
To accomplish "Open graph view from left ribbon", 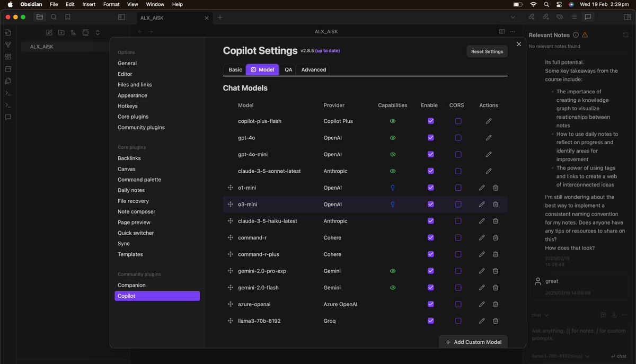I will tap(8, 45).
